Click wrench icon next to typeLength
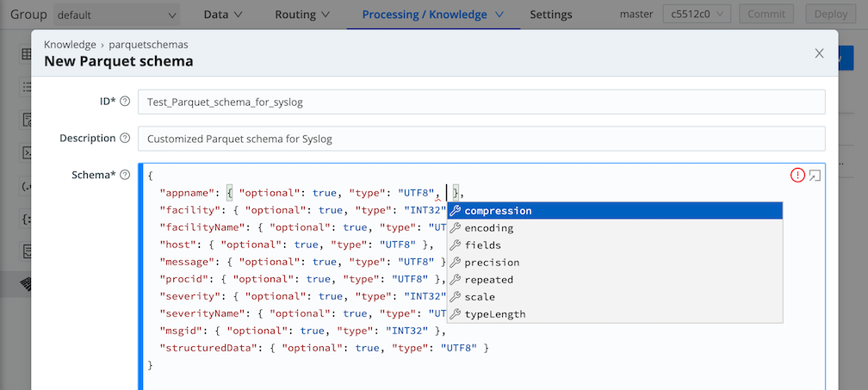The width and height of the screenshot is (868, 390). coord(455,314)
